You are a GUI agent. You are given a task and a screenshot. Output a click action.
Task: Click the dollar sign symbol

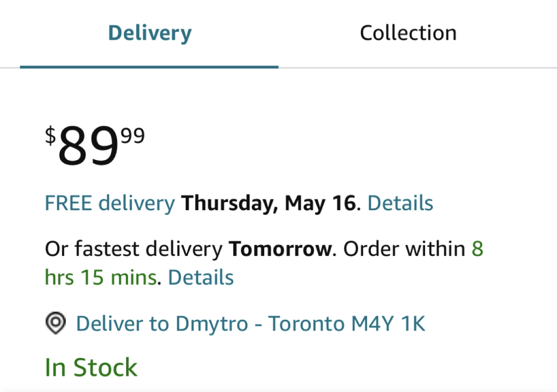point(50,136)
